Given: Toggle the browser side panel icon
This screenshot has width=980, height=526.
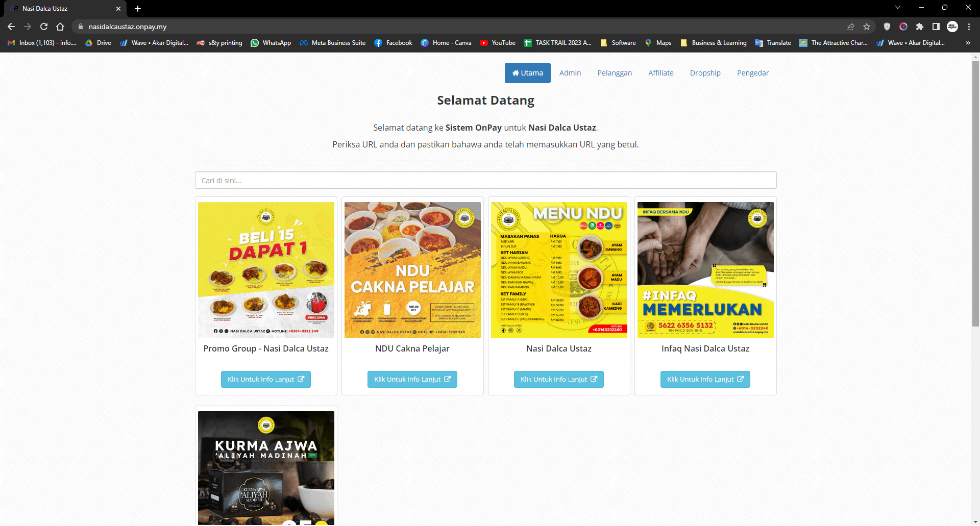Looking at the screenshot, I should coord(936,27).
